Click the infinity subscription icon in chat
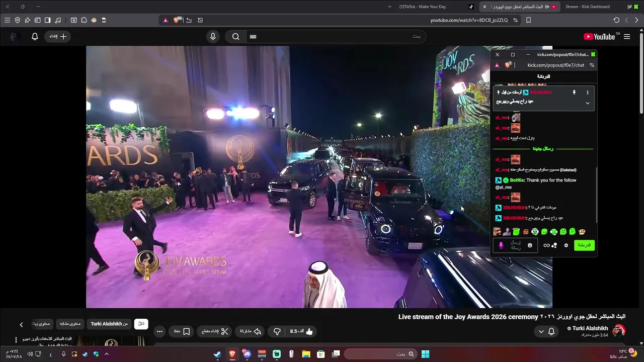 pos(546,245)
